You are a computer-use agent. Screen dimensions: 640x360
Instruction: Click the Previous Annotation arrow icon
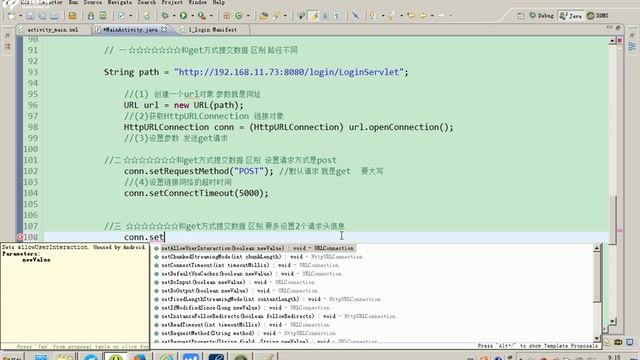391,16
